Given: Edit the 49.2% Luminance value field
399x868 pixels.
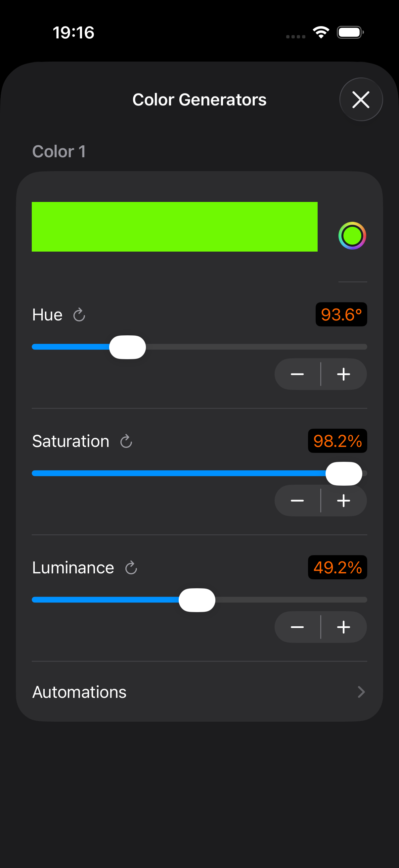Looking at the screenshot, I should point(337,567).
